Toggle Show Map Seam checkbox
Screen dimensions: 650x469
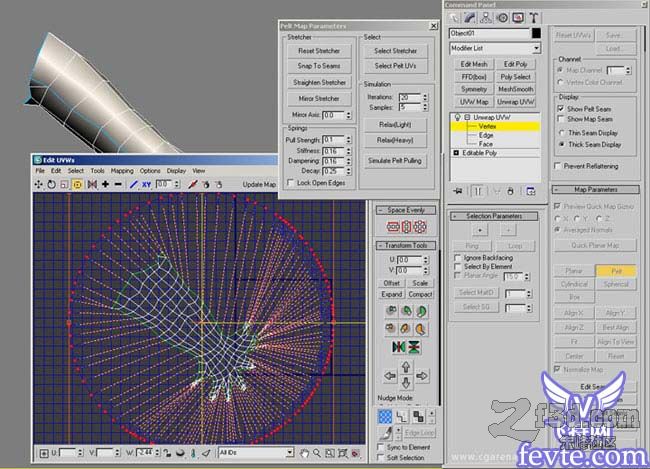(561, 119)
